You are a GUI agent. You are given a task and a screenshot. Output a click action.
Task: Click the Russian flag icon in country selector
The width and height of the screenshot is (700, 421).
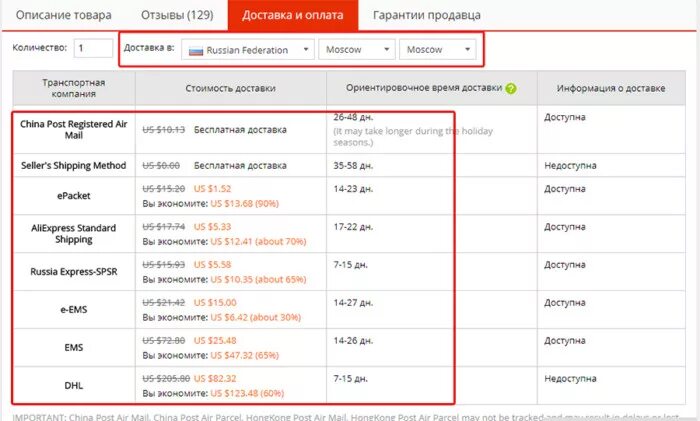click(x=196, y=50)
